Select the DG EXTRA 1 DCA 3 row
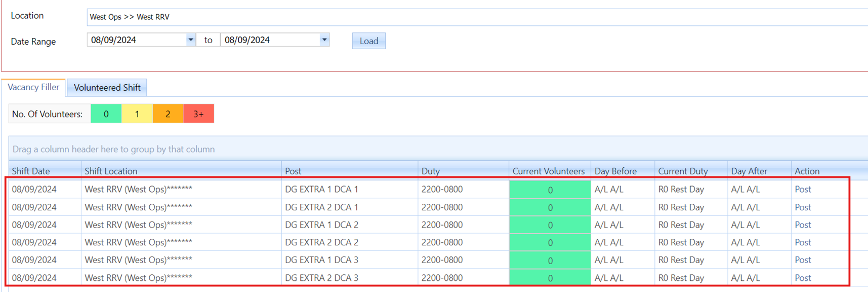The image size is (868, 292). [x=321, y=260]
